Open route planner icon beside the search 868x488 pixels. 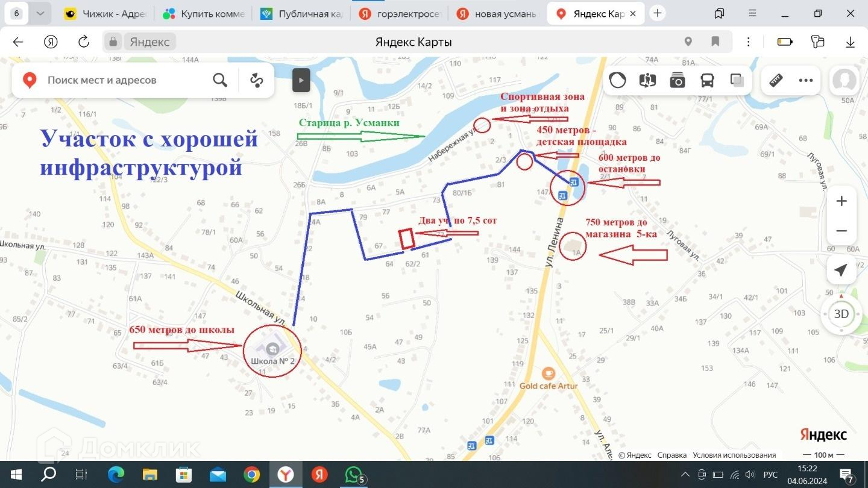[257, 80]
